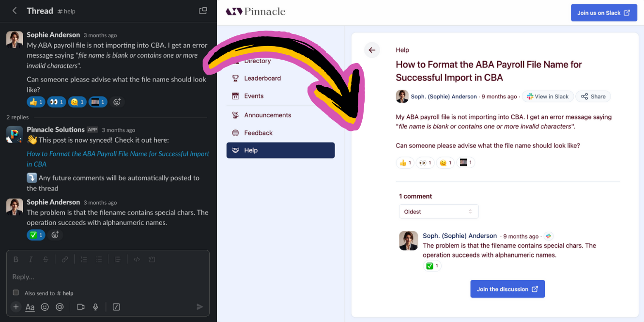Start an ordered list in reply
The width and height of the screenshot is (644, 322).
(84, 259)
